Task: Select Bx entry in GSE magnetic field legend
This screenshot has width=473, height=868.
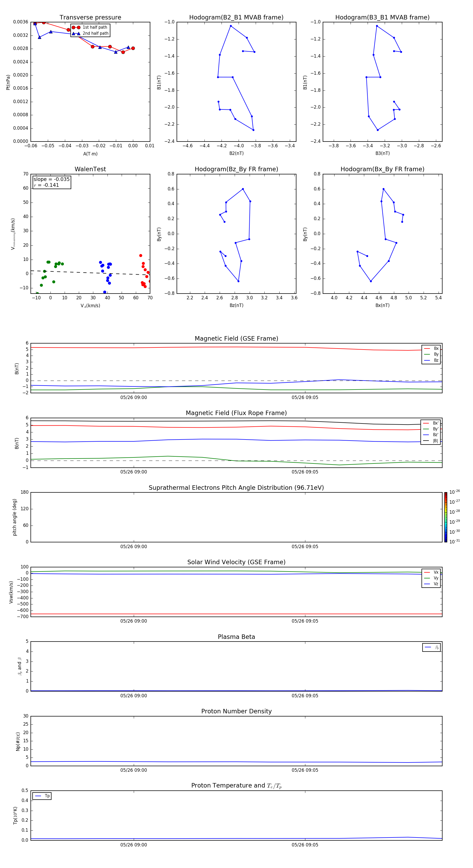Action: coord(431,349)
